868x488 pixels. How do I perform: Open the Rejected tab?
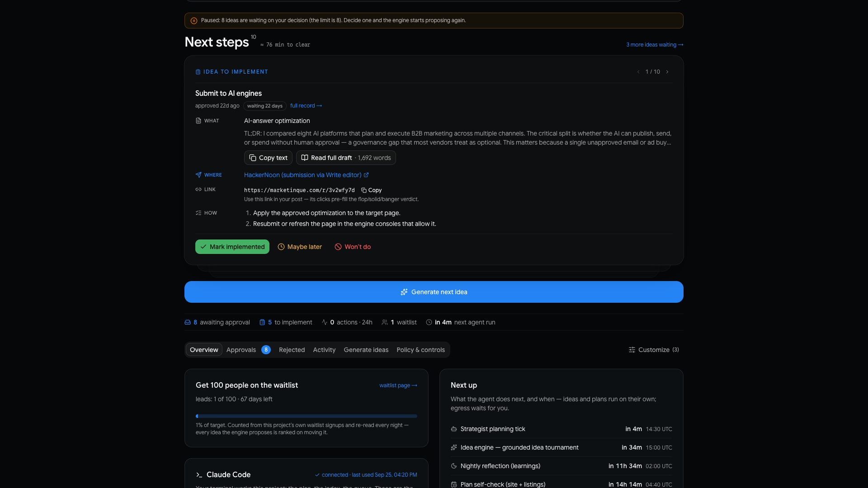tap(292, 350)
